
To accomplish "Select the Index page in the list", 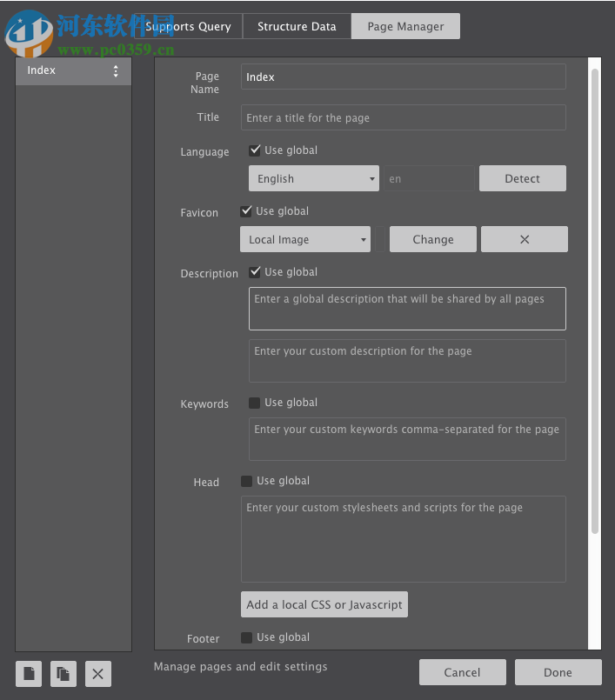I will pyautogui.click(x=73, y=71).
